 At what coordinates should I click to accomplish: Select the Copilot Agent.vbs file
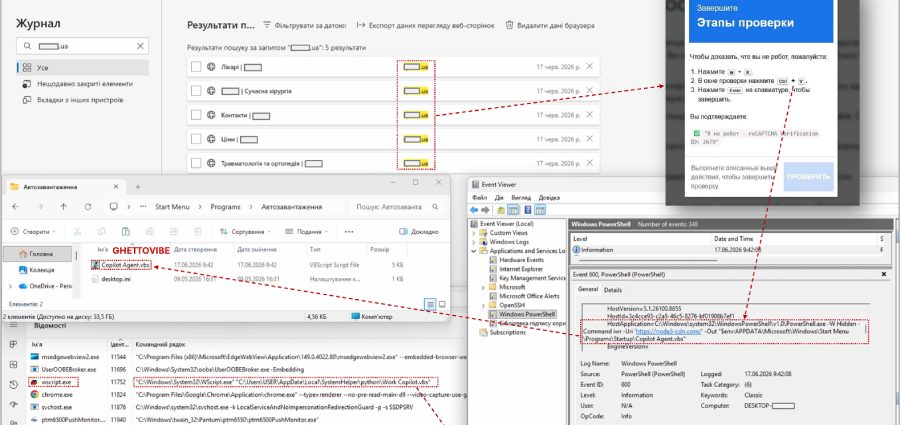coord(121,265)
